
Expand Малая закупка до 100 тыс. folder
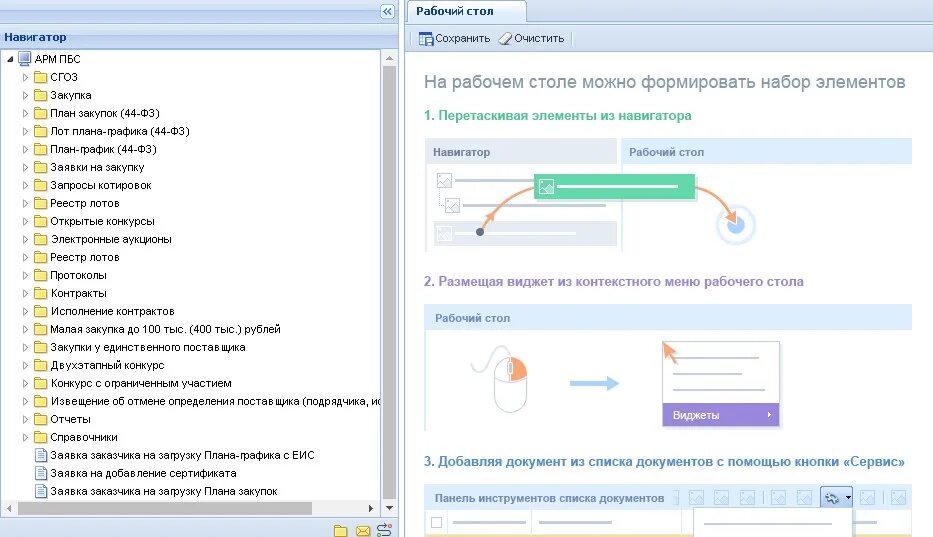[25, 329]
